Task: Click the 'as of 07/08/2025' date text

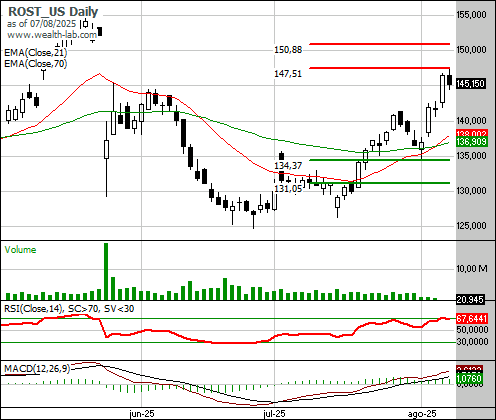Action: 41,24
